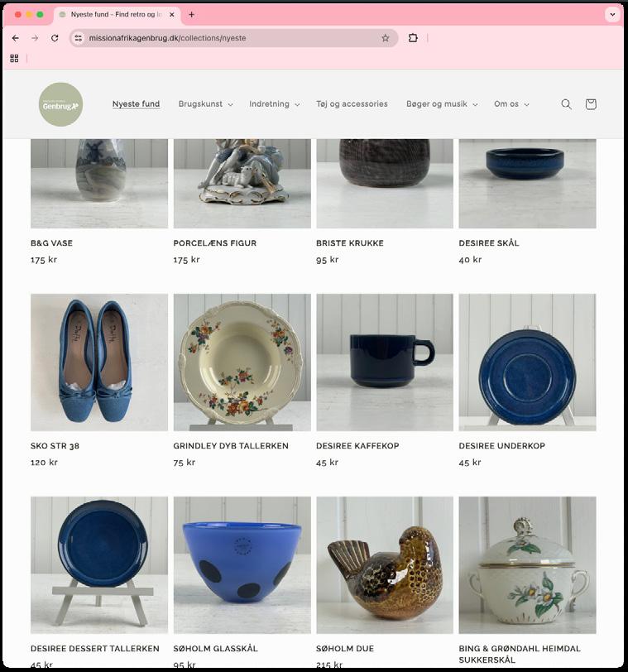This screenshot has width=628, height=672.
Task: Go back to previous page
Action: coord(16,38)
